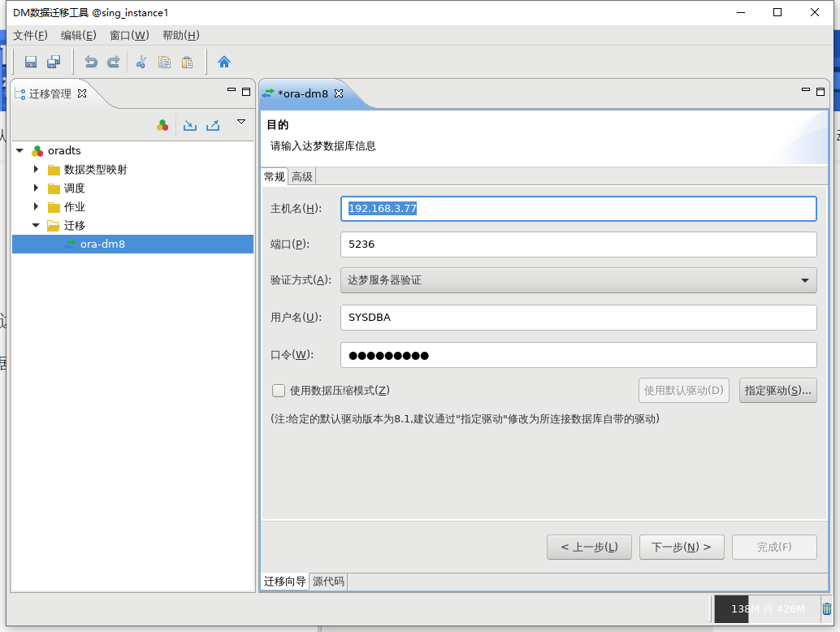Click the garbage collector trash icon
840x632 pixels.
point(827,609)
